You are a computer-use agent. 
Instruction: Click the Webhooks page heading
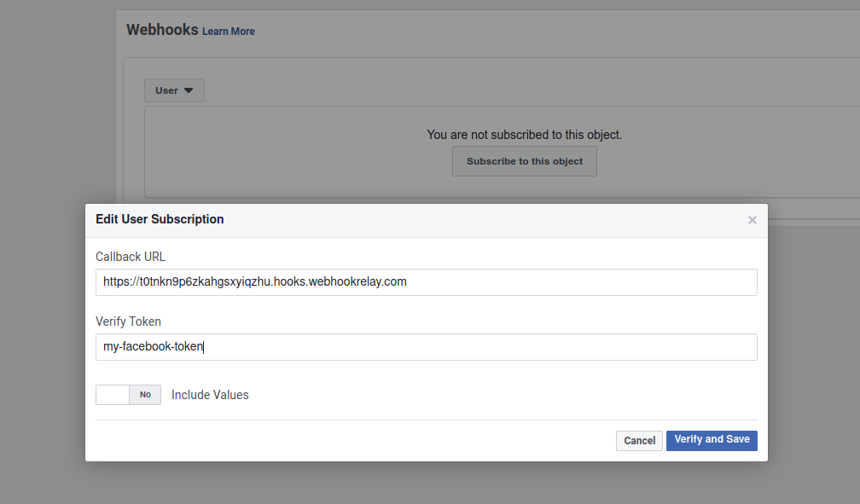[x=162, y=29]
